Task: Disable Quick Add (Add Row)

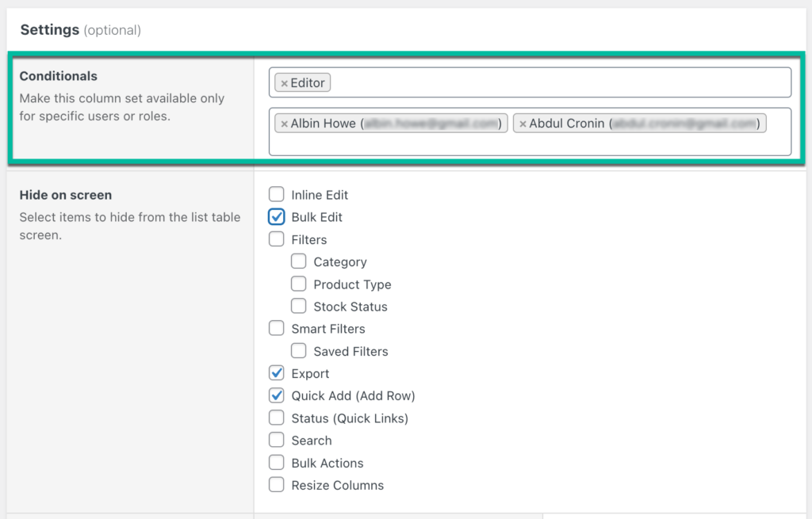Action: [x=276, y=395]
